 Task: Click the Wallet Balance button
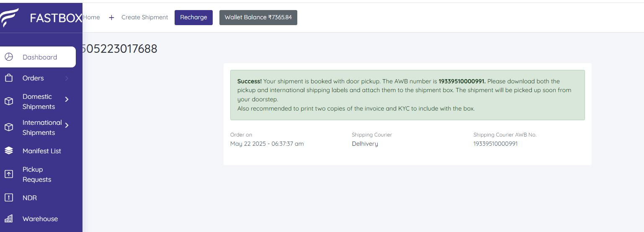point(258,18)
